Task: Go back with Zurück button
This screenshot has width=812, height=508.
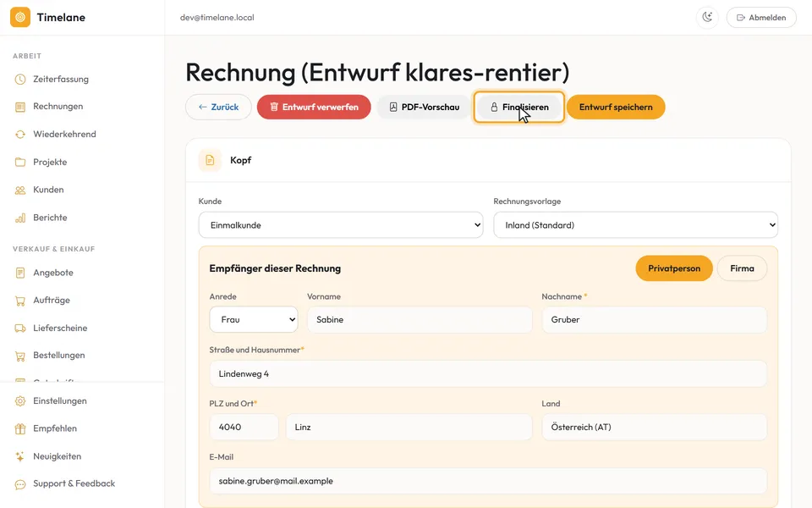Action: tap(218, 108)
